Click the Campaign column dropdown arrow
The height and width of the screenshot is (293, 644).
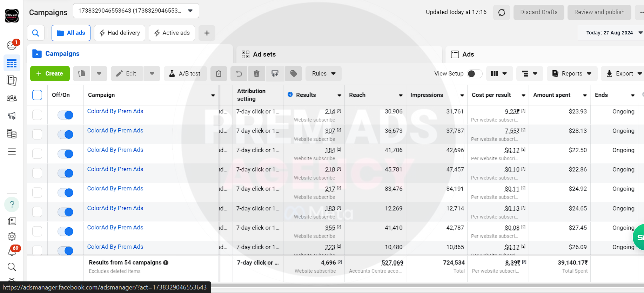(x=213, y=95)
